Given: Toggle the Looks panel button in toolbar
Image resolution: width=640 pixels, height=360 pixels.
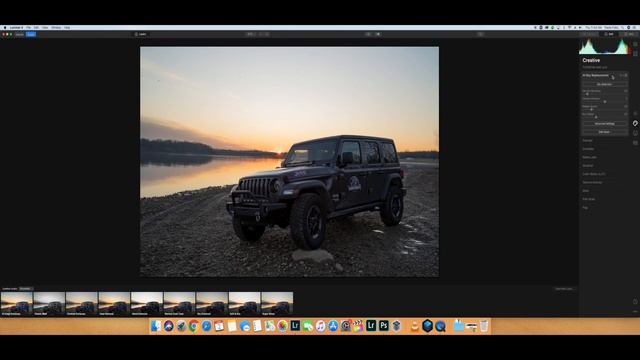Looking at the screenshot, I should [x=140, y=34].
